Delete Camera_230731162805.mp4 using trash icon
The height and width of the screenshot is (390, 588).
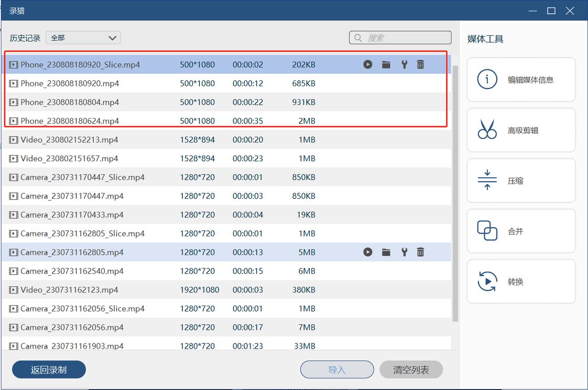click(420, 252)
